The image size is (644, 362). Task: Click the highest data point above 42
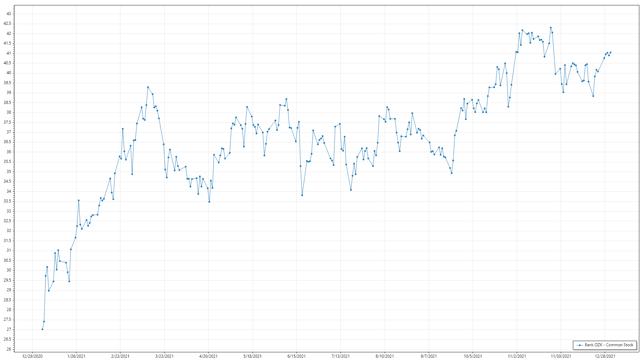[550, 28]
